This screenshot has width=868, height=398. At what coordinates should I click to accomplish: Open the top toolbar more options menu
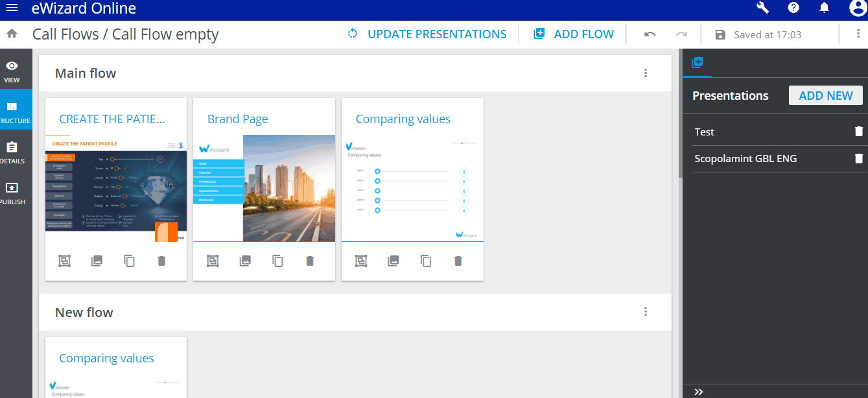click(x=858, y=34)
